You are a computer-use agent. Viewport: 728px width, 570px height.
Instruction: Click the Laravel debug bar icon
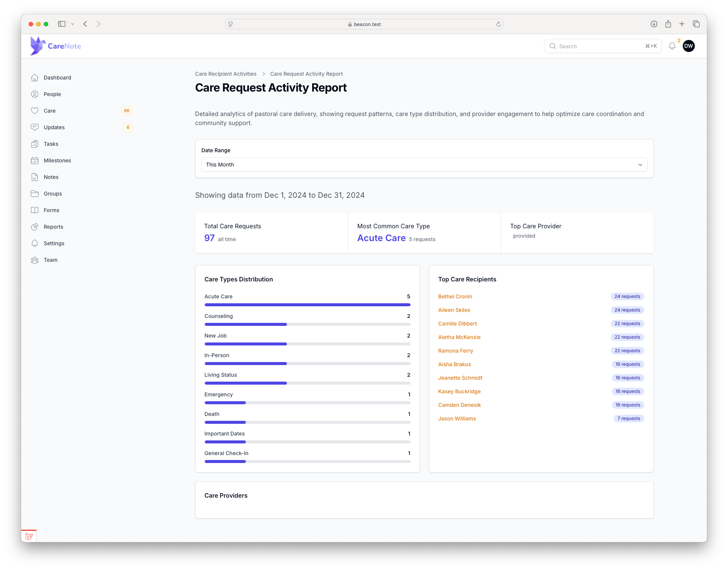(29, 536)
